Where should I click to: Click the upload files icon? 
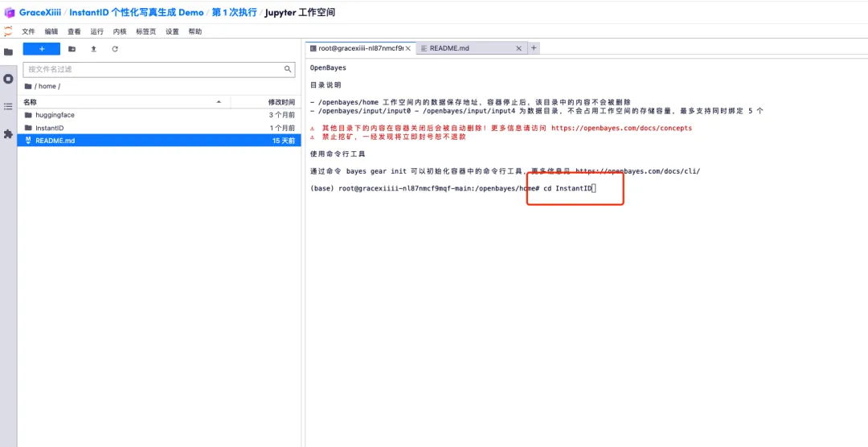coord(93,49)
